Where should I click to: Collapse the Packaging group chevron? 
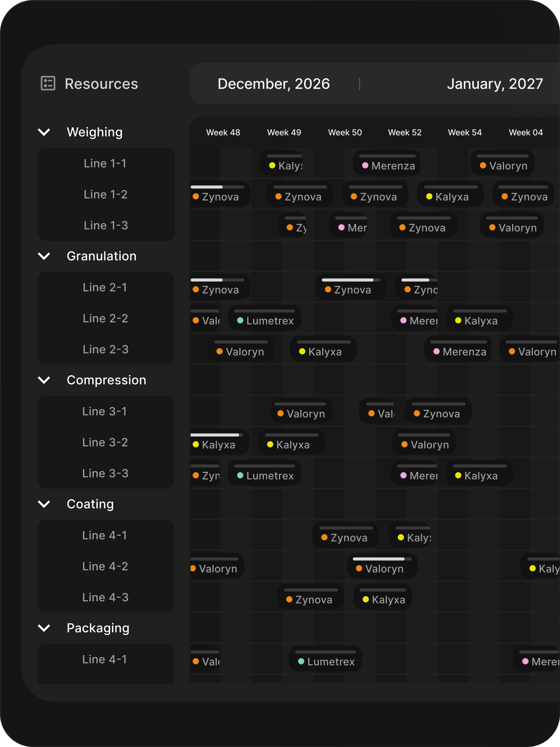[44, 628]
